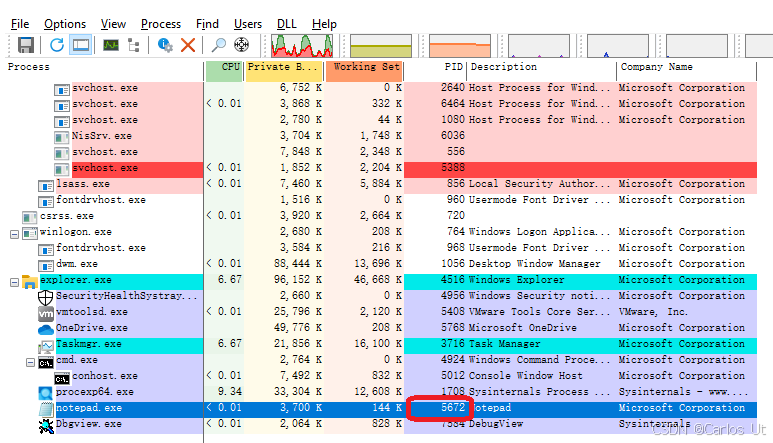
Task: Open the View menu
Action: pyautogui.click(x=113, y=24)
